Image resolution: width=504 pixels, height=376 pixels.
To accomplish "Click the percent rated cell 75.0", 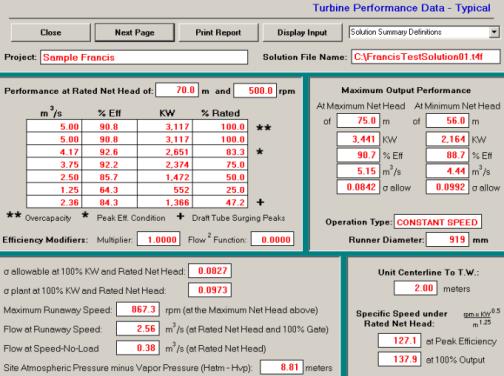I will [x=220, y=165].
